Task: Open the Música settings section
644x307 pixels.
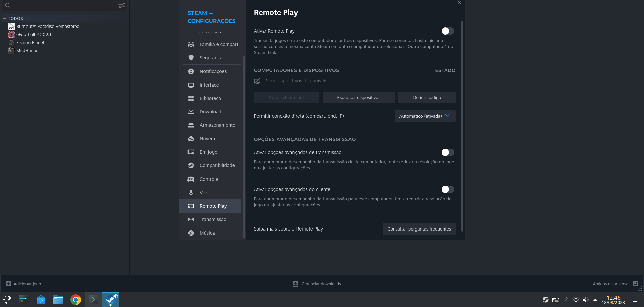Action: pyautogui.click(x=207, y=233)
